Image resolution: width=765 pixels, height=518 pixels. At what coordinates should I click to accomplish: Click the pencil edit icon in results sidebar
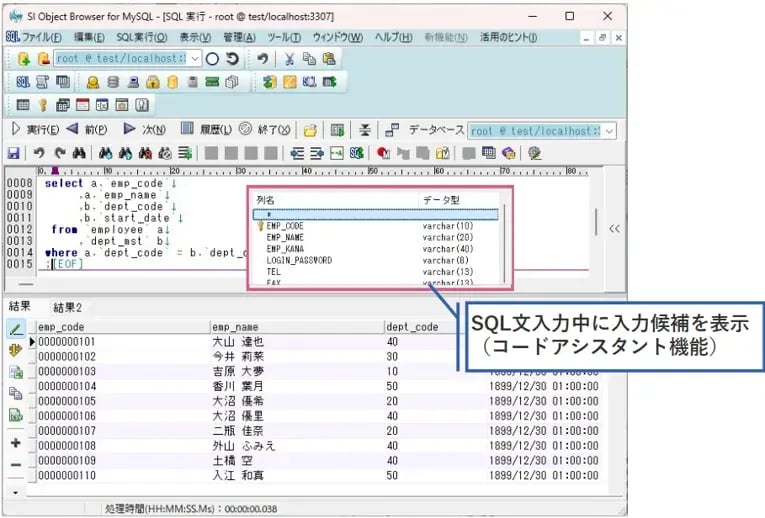[16, 329]
